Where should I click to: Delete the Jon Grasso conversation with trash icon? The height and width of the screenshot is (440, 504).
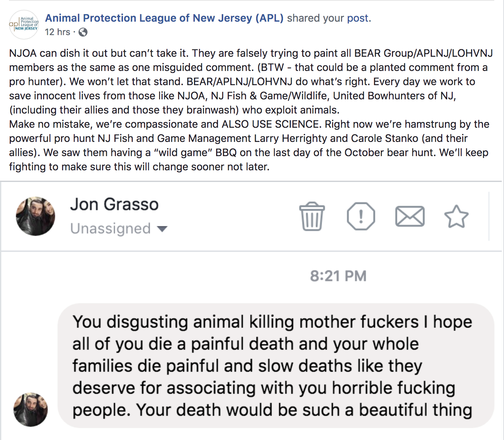[312, 217]
